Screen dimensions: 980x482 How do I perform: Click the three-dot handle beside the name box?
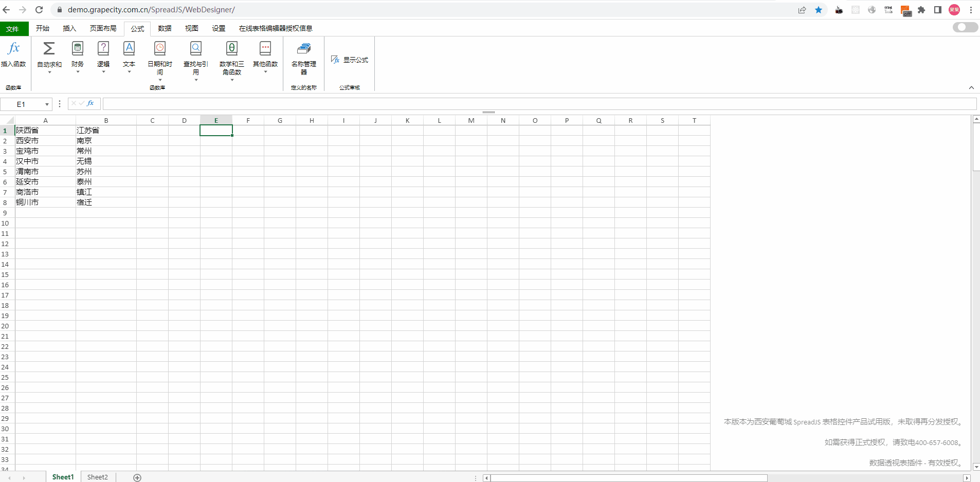(60, 104)
